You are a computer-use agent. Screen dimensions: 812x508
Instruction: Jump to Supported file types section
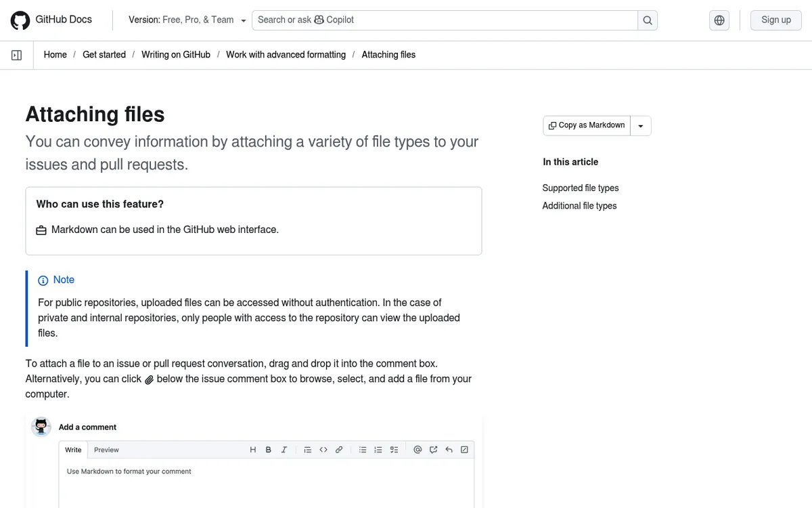point(581,188)
